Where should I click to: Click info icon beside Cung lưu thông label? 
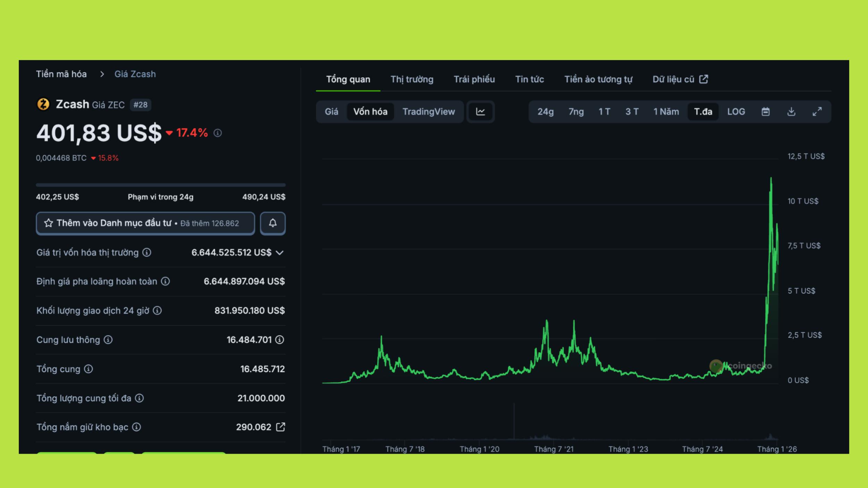click(x=108, y=340)
